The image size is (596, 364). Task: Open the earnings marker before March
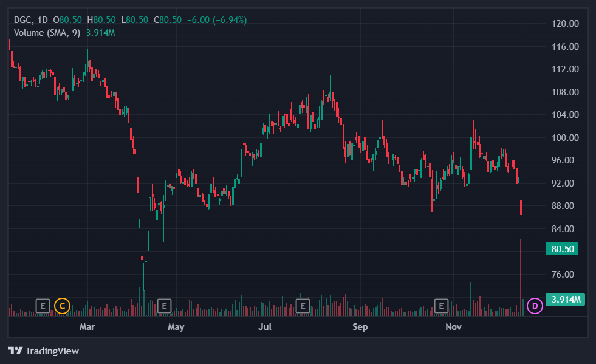point(43,306)
